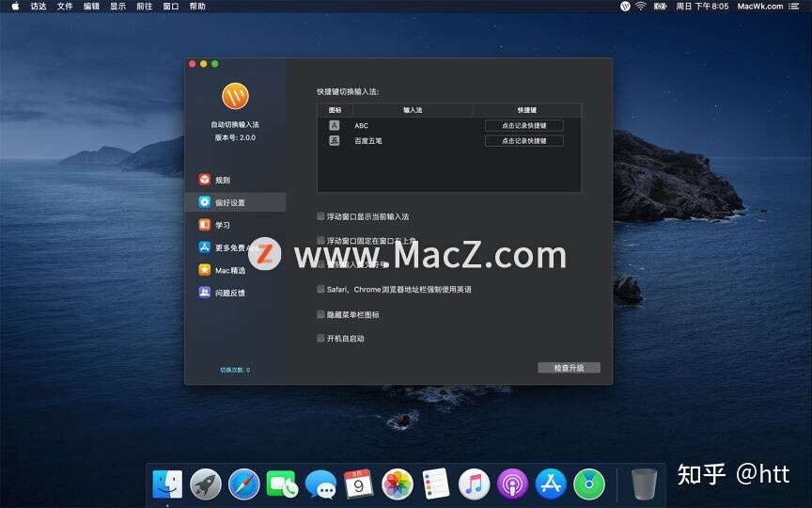Viewport: 812px width, 508px height.
Task: Enable 浮动窗口显示当前输入法 checkbox
Action: pyautogui.click(x=320, y=216)
